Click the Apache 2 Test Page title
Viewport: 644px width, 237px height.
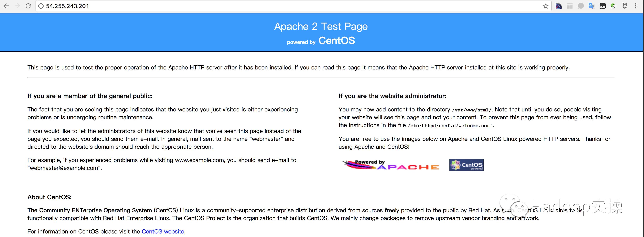[x=321, y=26]
